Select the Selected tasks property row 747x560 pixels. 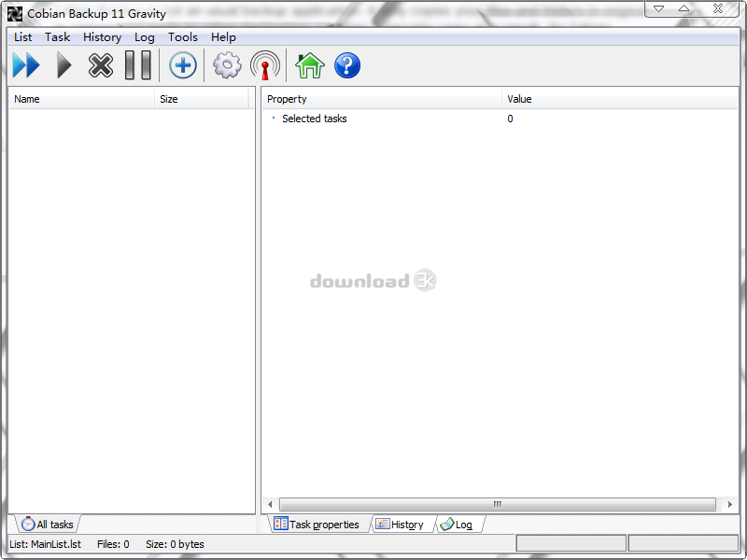(x=500, y=119)
